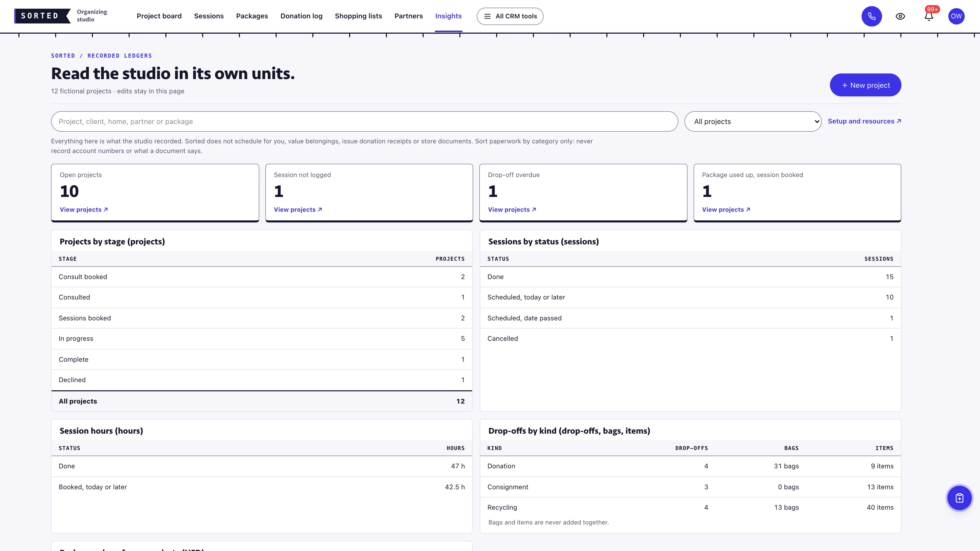This screenshot has height=551, width=980.
Task: Open the Donation log tab
Action: click(301, 16)
